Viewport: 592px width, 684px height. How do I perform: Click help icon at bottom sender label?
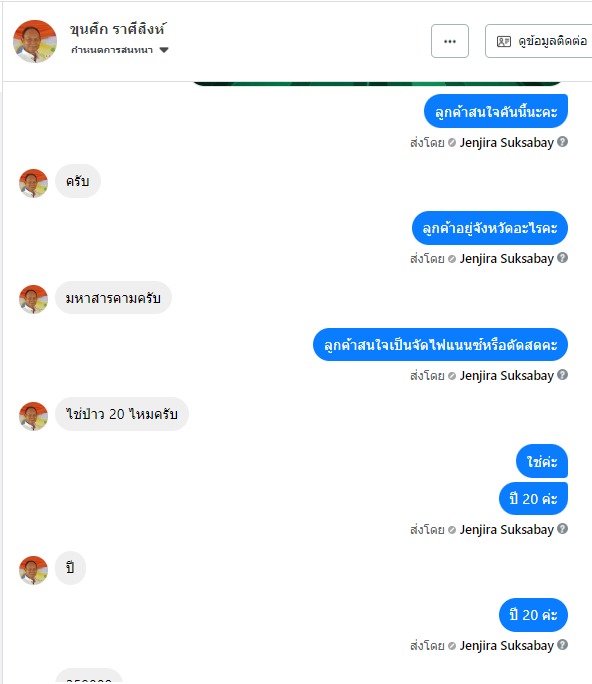[563, 645]
